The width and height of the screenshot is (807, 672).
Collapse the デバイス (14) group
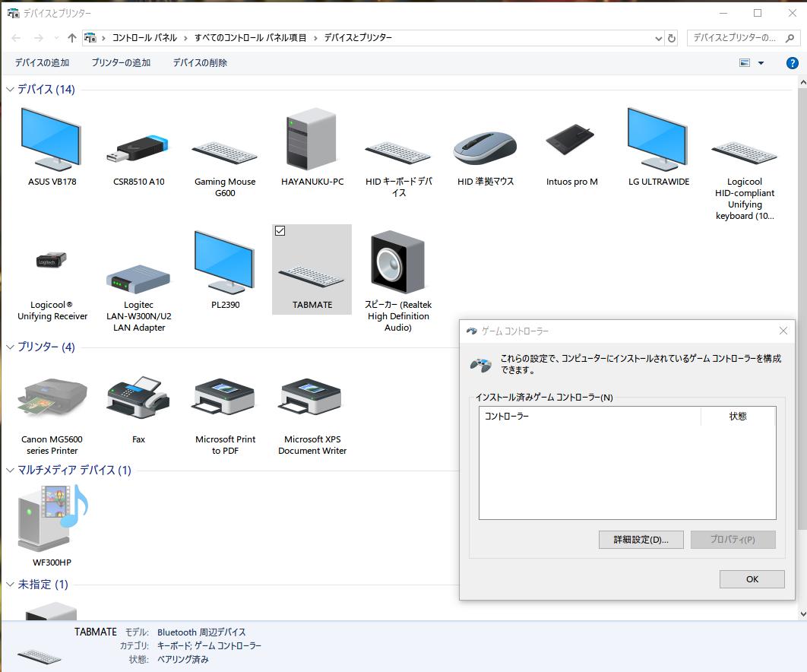tap(10, 89)
